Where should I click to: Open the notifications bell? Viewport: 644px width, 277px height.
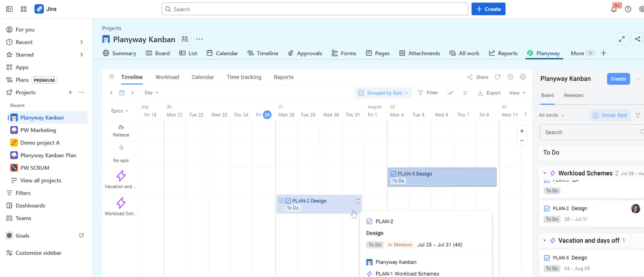[614, 9]
